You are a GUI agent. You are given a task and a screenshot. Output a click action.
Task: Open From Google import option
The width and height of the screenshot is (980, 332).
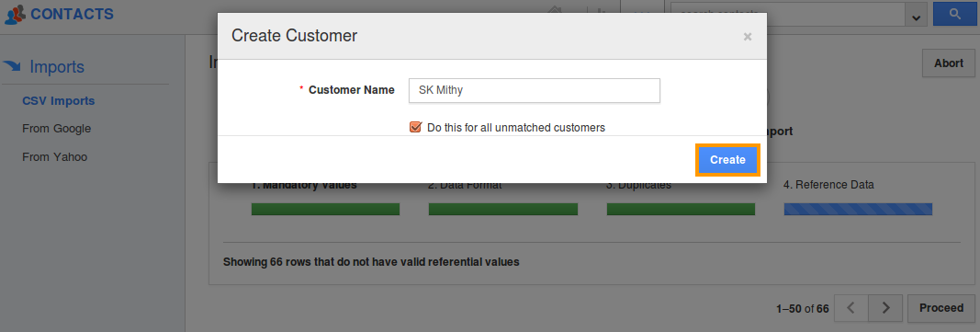(56, 129)
